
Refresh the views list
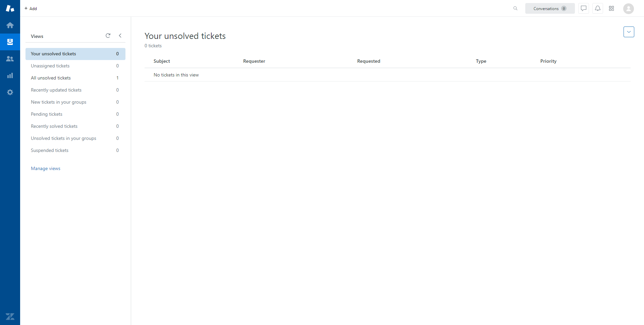click(108, 36)
